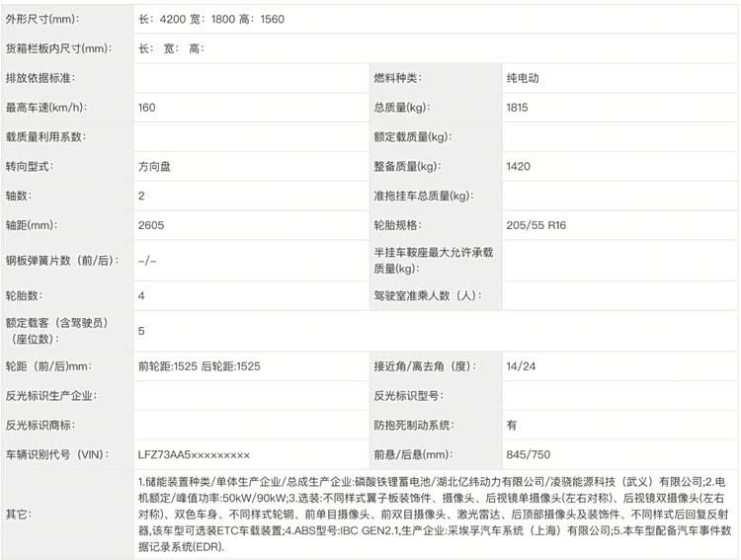Screen dimensions: 741x560
Task: Click the 最高车速 value 160
Action: (x=147, y=107)
